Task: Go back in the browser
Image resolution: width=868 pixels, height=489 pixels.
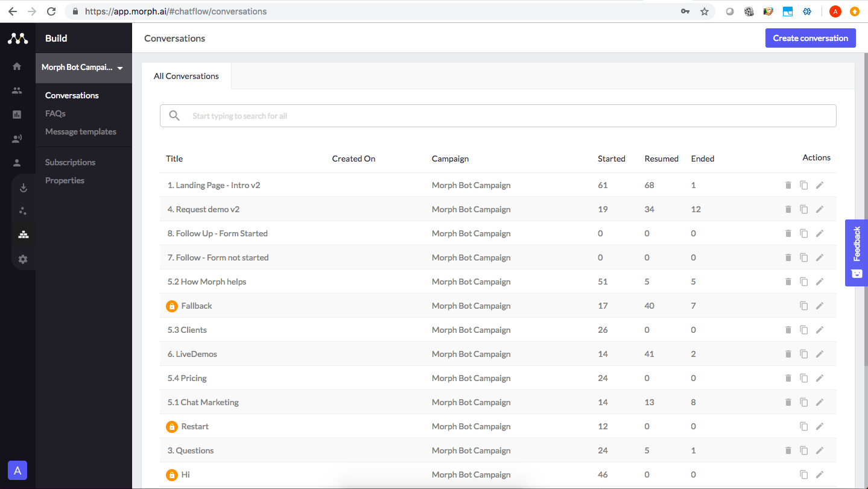Action: pos(13,11)
